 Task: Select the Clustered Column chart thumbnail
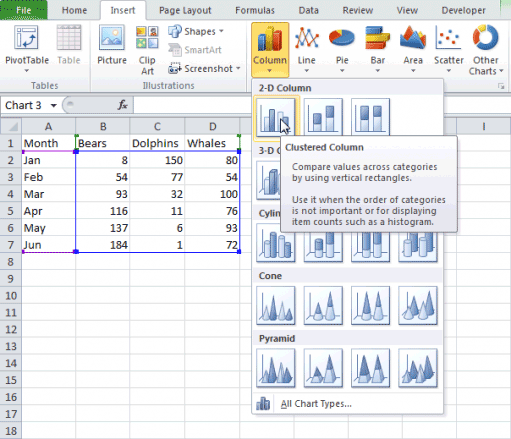coord(276,117)
